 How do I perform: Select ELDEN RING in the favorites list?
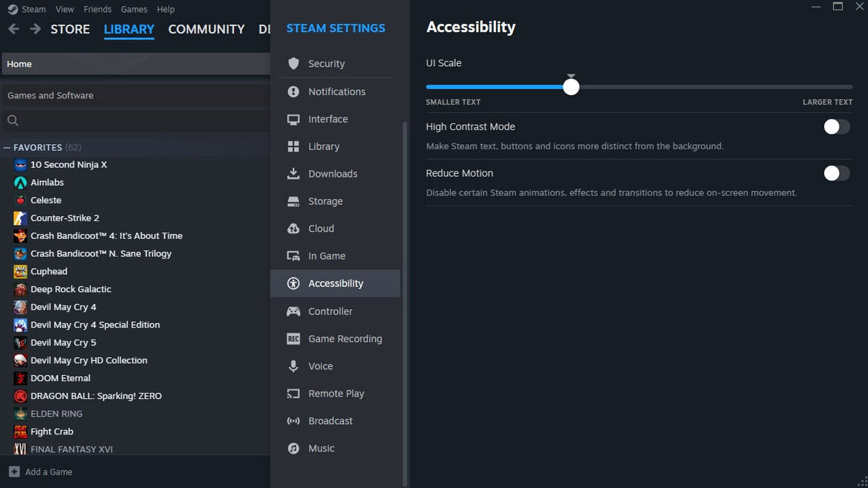56,414
